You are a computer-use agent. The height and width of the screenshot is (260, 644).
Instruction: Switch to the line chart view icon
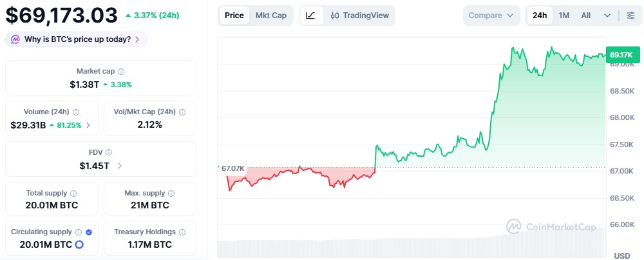311,15
